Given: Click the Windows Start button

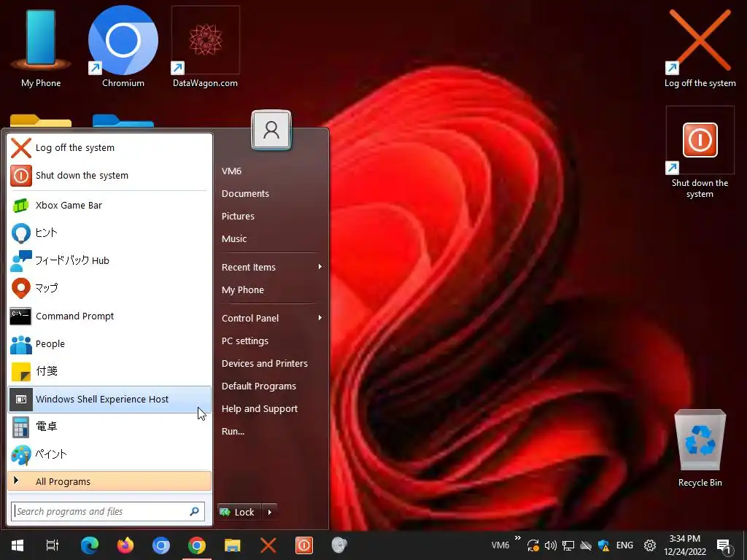Looking at the screenshot, I should tap(18, 545).
